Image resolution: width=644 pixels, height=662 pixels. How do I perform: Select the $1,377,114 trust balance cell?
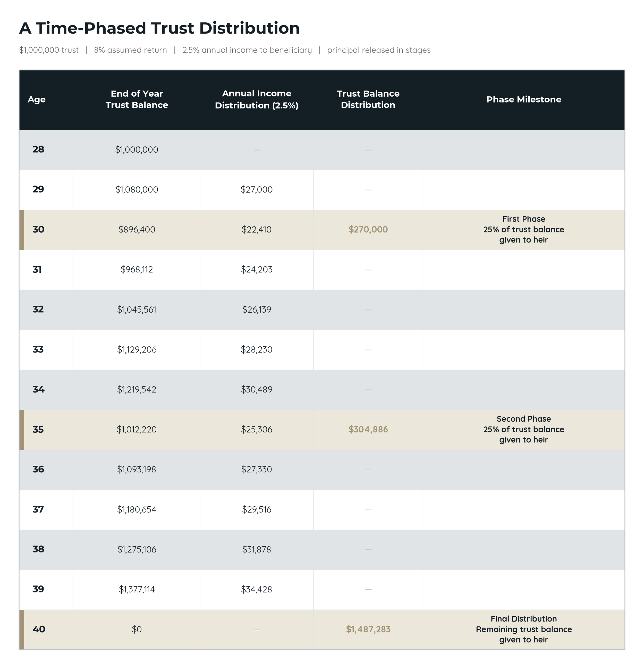[137, 589]
